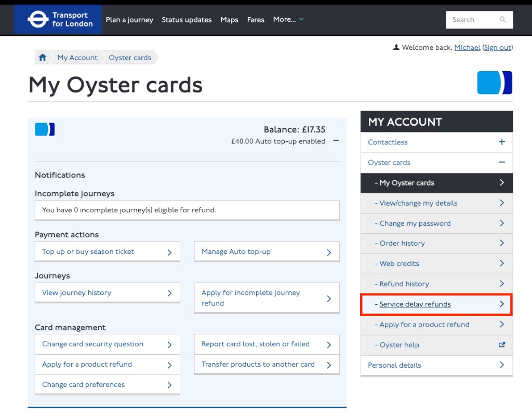The height and width of the screenshot is (417, 532).
Task: Collapse the card details using minus by Auto top-up
Action: [336, 141]
